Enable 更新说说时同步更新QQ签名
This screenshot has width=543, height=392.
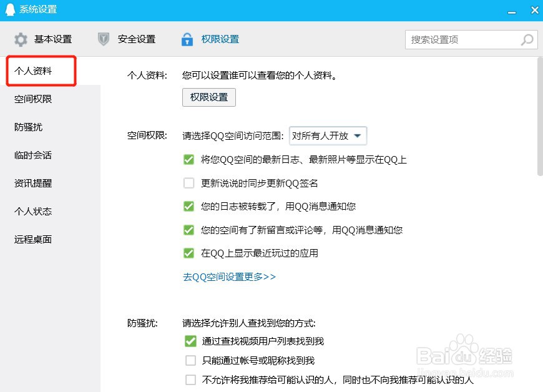[188, 183]
